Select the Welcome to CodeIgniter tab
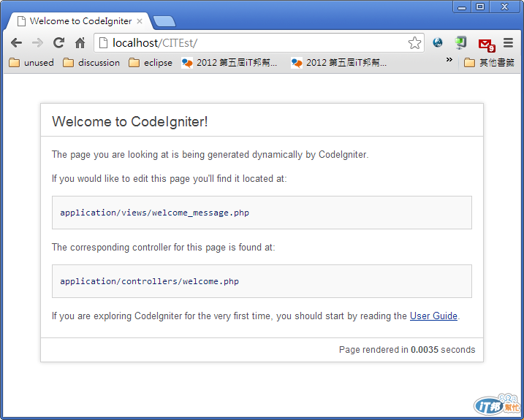This screenshot has height=420, width=524. point(75,21)
